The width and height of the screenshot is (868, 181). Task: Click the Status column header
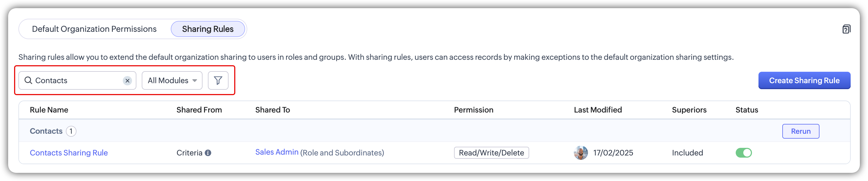click(747, 110)
